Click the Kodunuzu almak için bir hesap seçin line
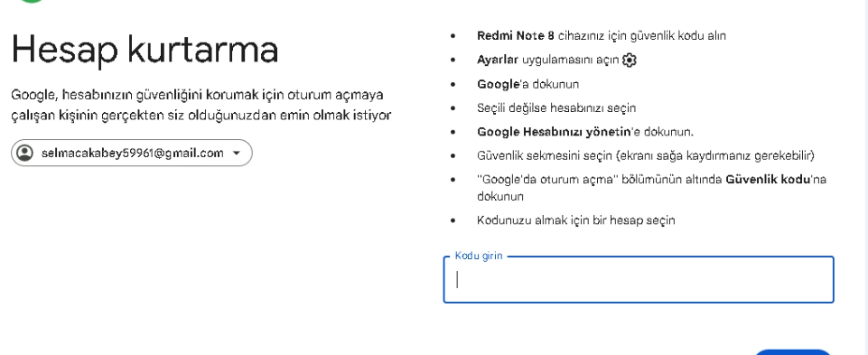The height and width of the screenshot is (355, 868). [x=575, y=220]
